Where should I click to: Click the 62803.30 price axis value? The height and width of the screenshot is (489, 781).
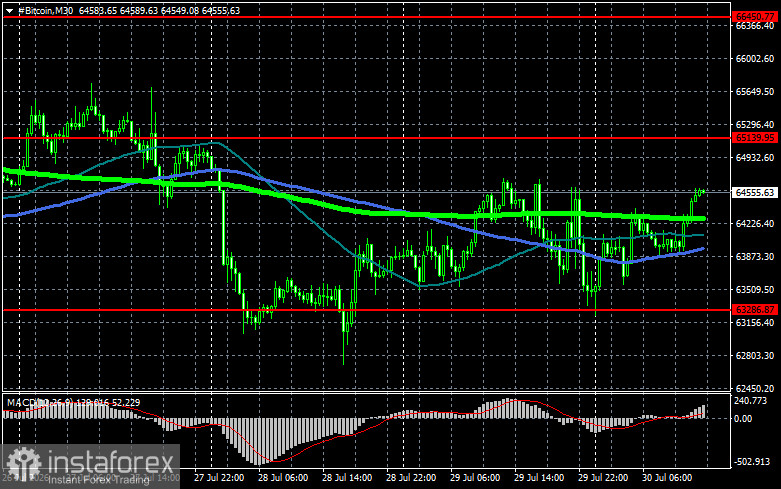click(x=755, y=356)
